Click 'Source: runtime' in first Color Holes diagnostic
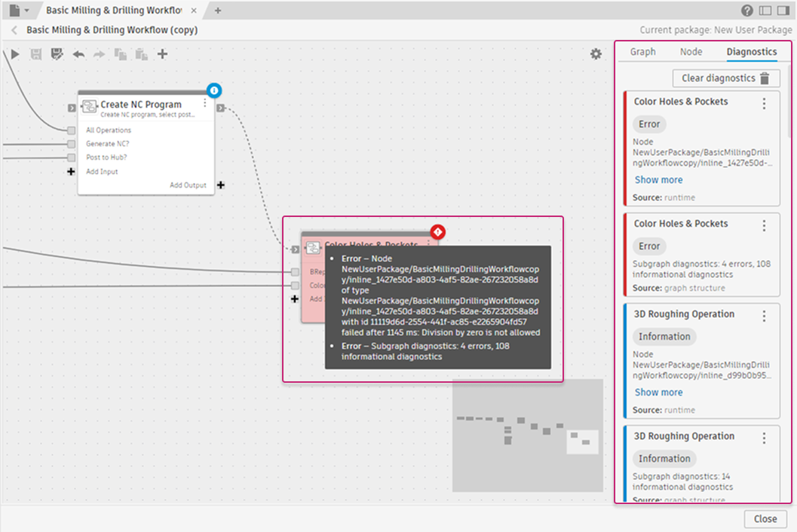Image resolution: width=797 pixels, height=532 pixels. [x=664, y=197]
